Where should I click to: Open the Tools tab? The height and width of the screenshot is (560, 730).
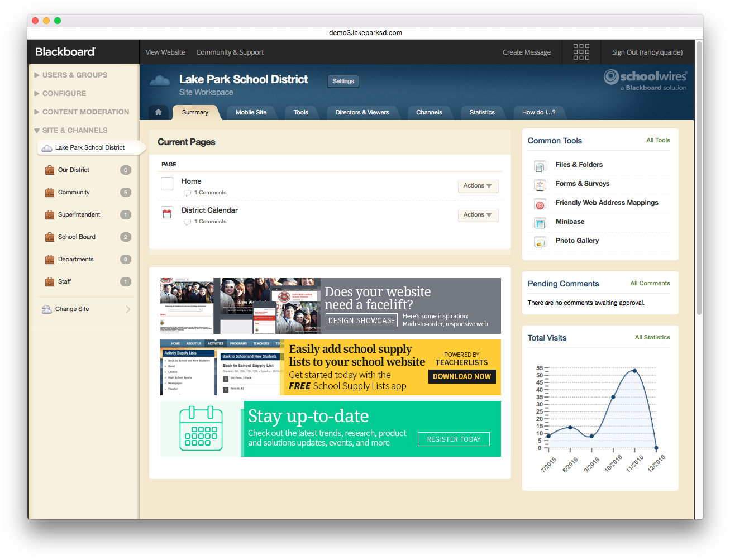[301, 112]
